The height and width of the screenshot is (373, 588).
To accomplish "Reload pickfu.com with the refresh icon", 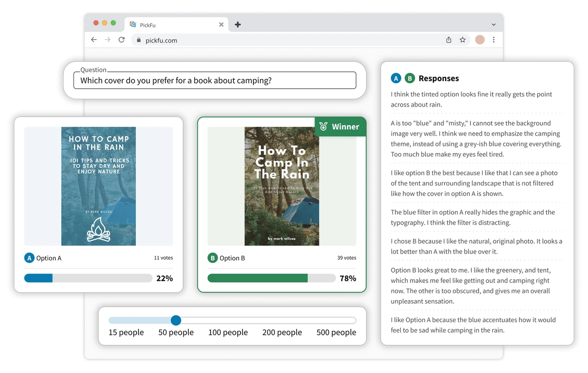I will pyautogui.click(x=122, y=40).
